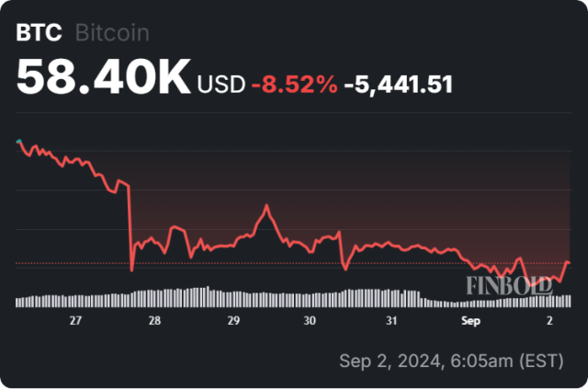Click the green starting dot on chart

pos(19,142)
